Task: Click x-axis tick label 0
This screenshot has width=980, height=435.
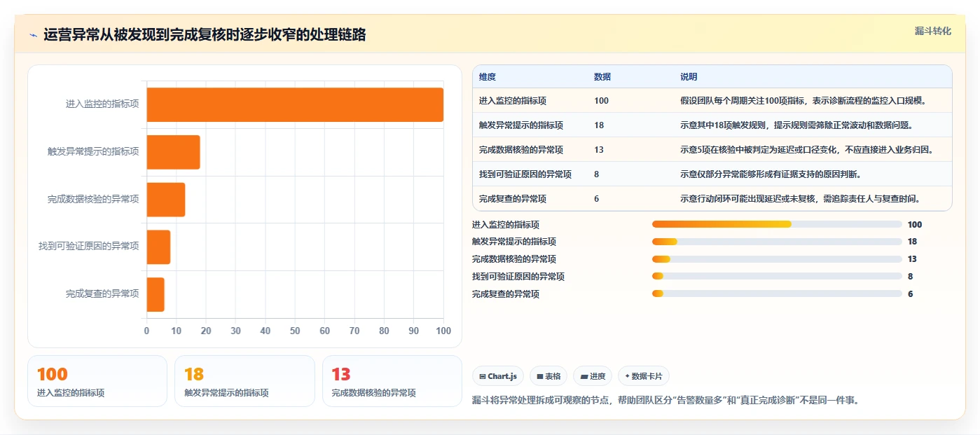Action: (x=146, y=331)
